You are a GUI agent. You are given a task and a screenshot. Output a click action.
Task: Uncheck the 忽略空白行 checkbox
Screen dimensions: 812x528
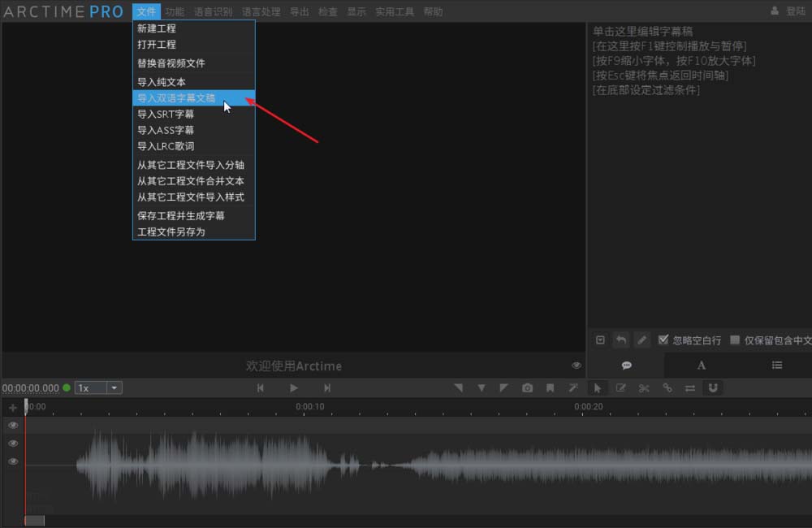point(663,340)
